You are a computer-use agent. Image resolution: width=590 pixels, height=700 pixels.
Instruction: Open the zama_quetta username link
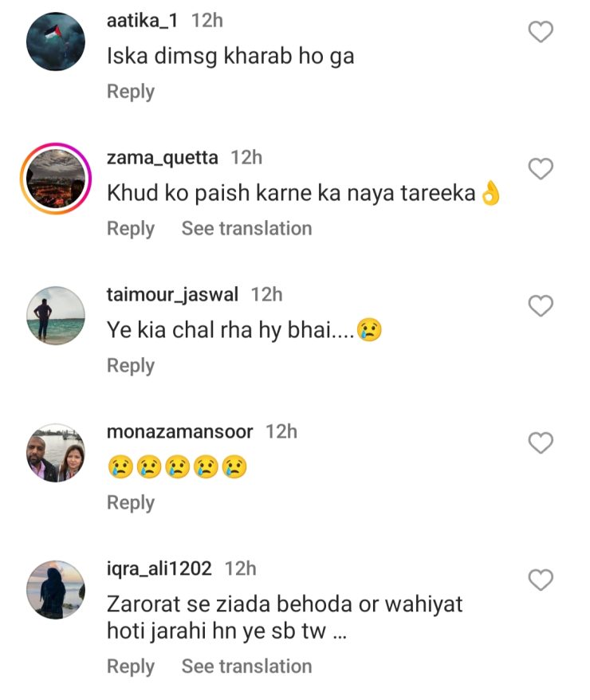click(x=162, y=158)
